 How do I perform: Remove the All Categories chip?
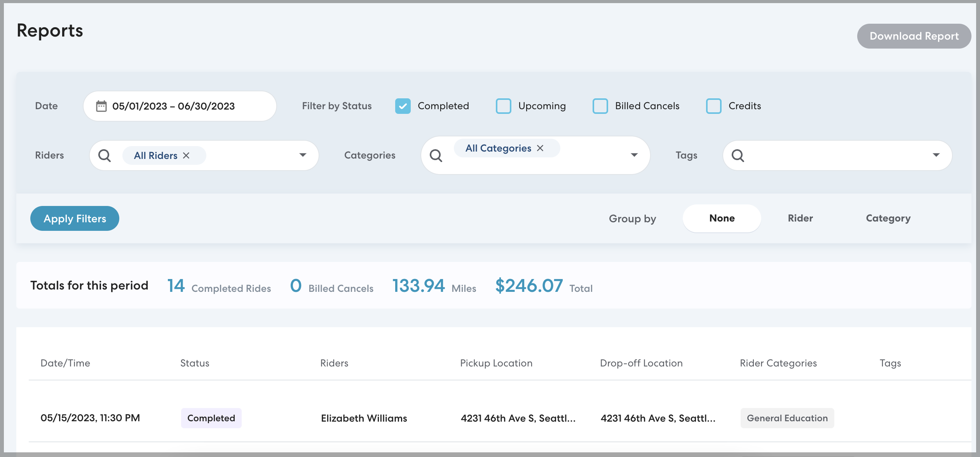[540, 148]
